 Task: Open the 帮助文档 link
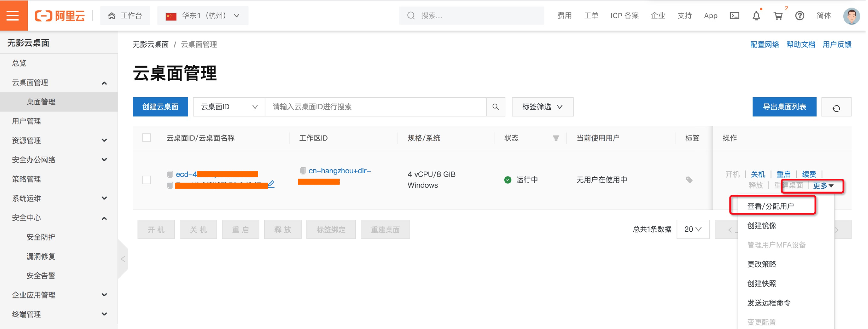click(x=801, y=44)
